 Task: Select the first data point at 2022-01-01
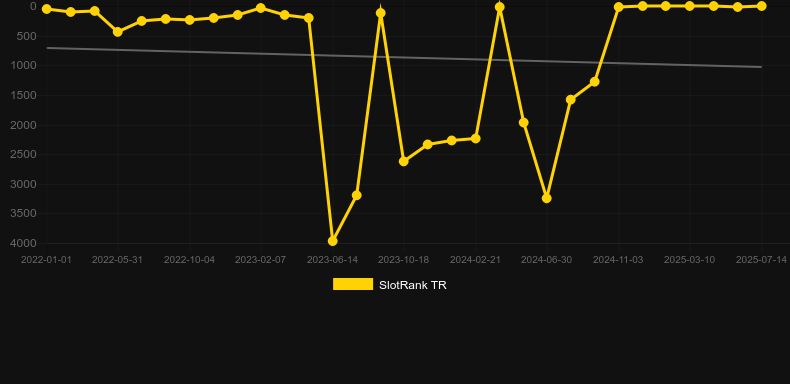pos(47,9)
